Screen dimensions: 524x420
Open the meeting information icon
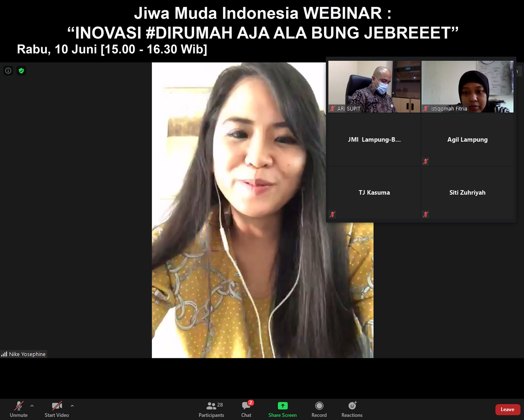click(8, 71)
